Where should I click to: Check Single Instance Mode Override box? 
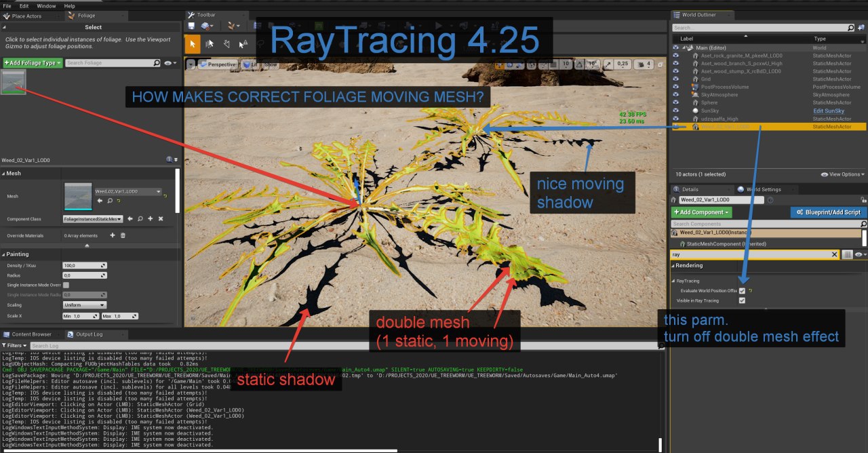[x=66, y=285]
